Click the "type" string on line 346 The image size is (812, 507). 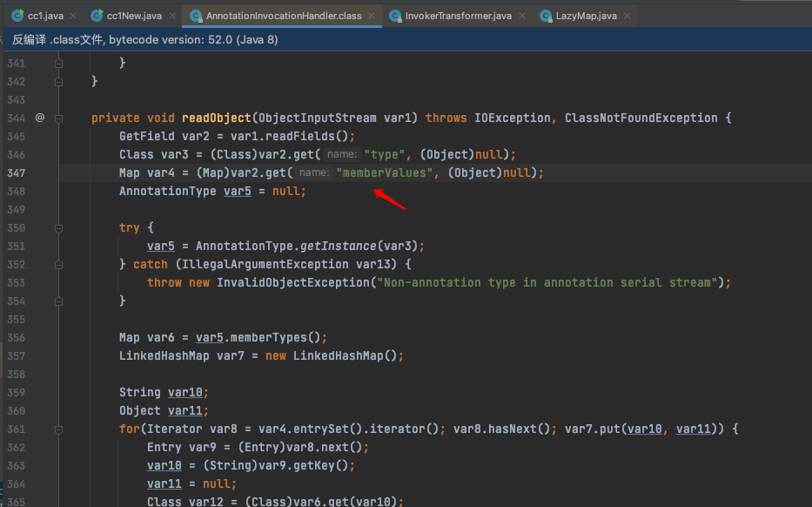385,154
